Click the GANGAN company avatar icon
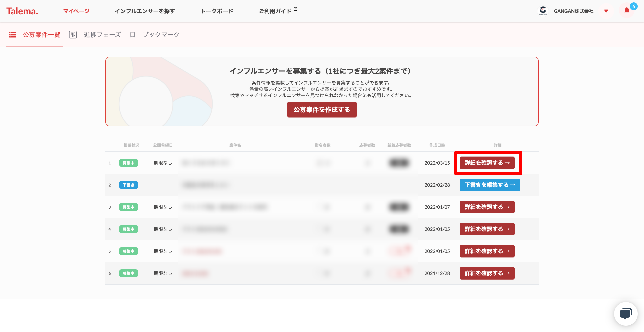 tap(543, 10)
